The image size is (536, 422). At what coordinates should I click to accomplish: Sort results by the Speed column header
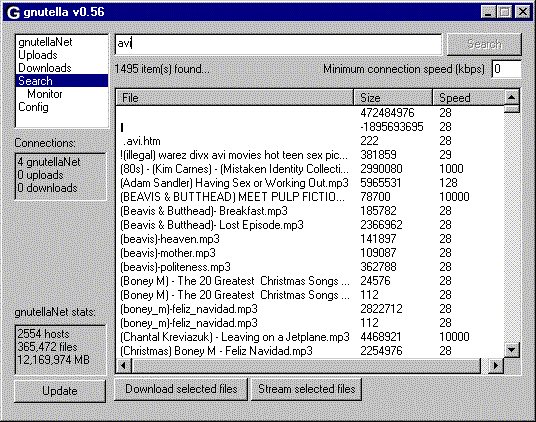tap(469, 98)
